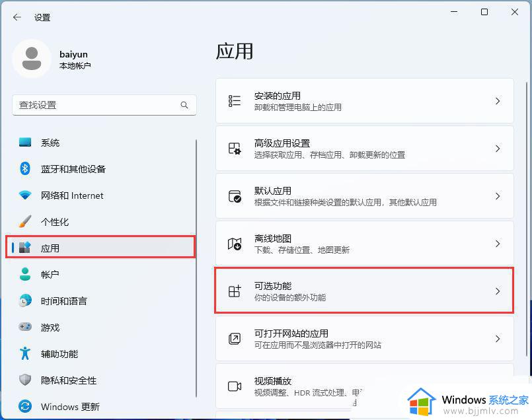Maximize the 设置 window
The height and width of the screenshot is (420, 532).
(484, 12)
